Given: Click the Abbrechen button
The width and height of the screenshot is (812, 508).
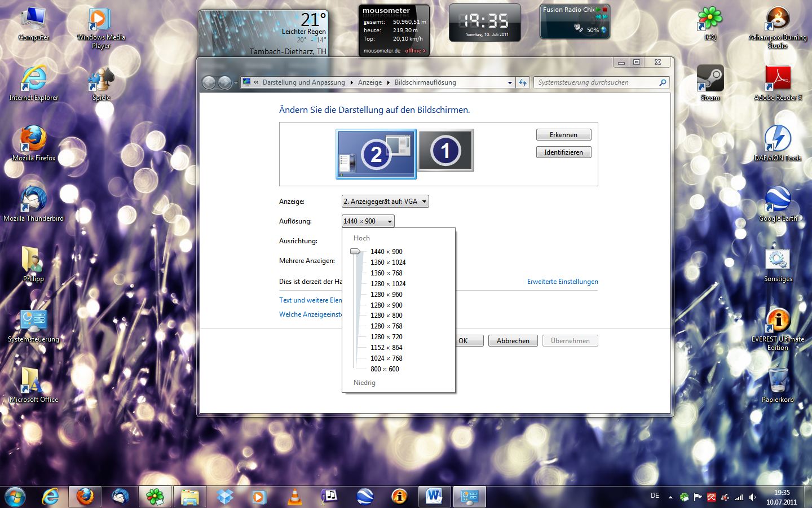Looking at the screenshot, I should pyautogui.click(x=513, y=341).
